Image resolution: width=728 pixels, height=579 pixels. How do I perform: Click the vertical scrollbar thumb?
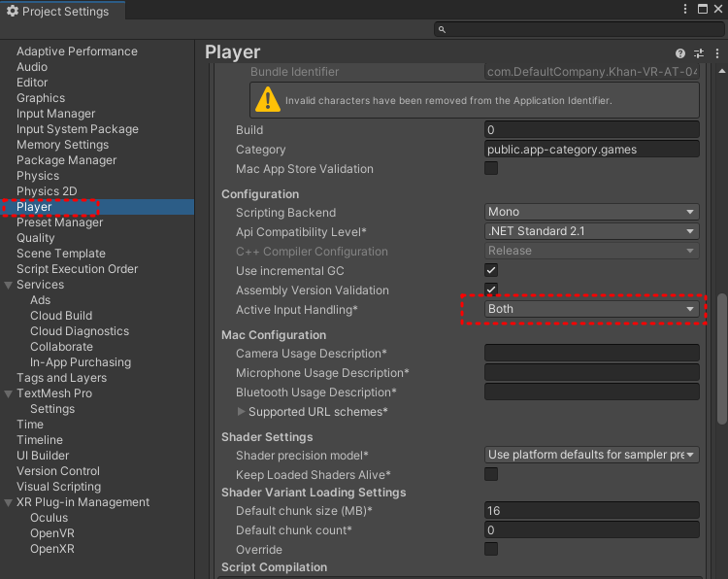pyautogui.click(x=721, y=358)
